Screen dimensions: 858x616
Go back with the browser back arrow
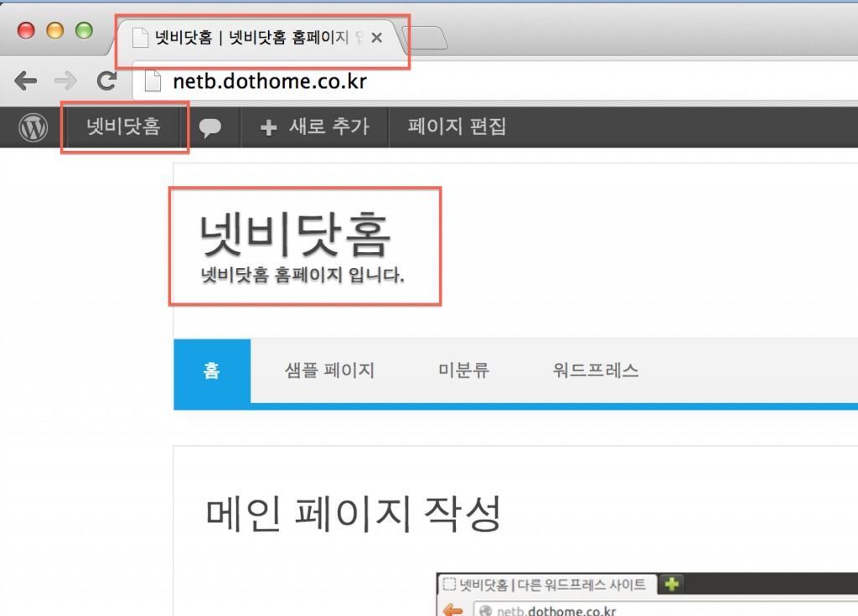coord(26,81)
